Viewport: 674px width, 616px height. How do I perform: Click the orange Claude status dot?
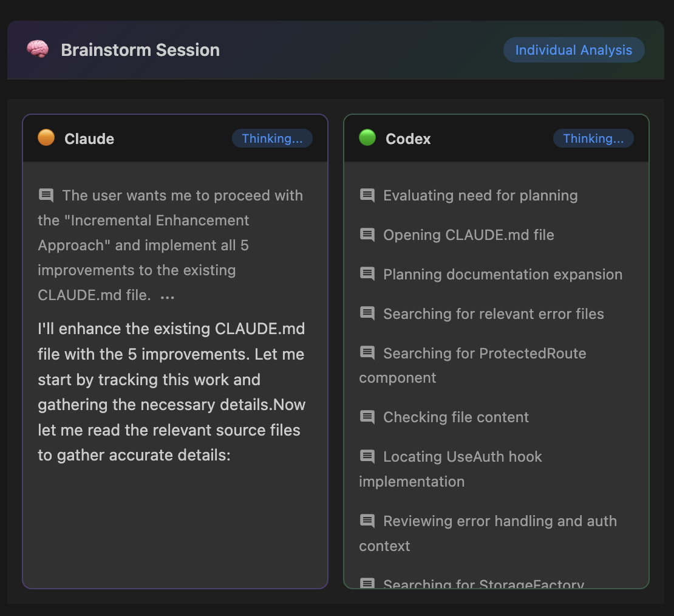(46, 138)
